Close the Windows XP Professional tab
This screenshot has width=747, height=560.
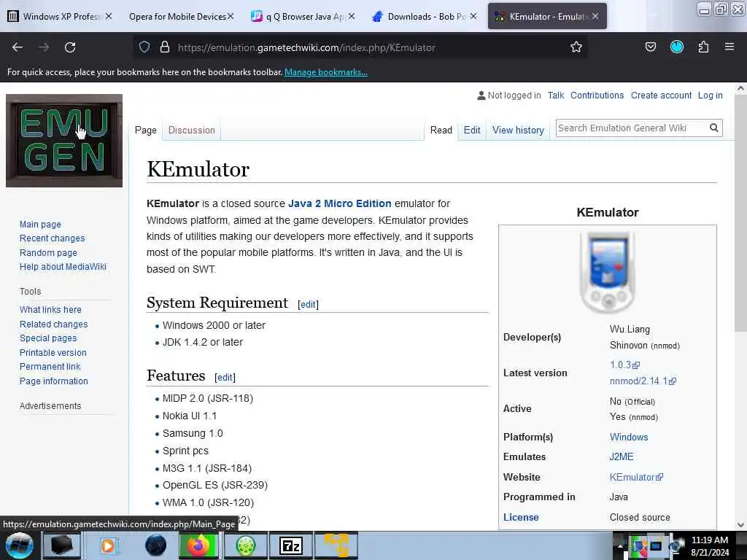pyautogui.click(x=109, y=16)
